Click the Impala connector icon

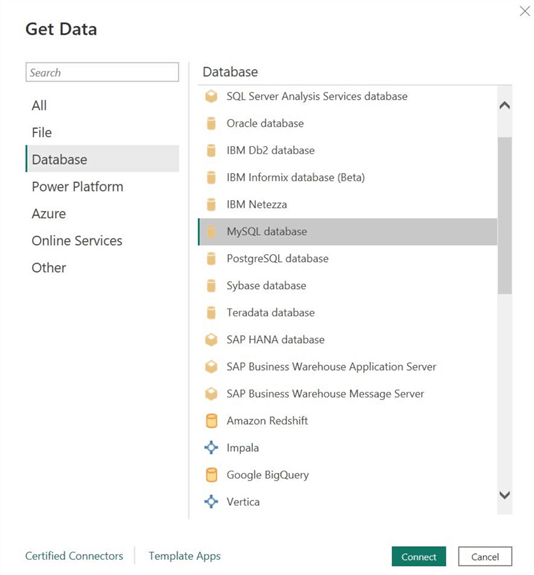pos(211,448)
